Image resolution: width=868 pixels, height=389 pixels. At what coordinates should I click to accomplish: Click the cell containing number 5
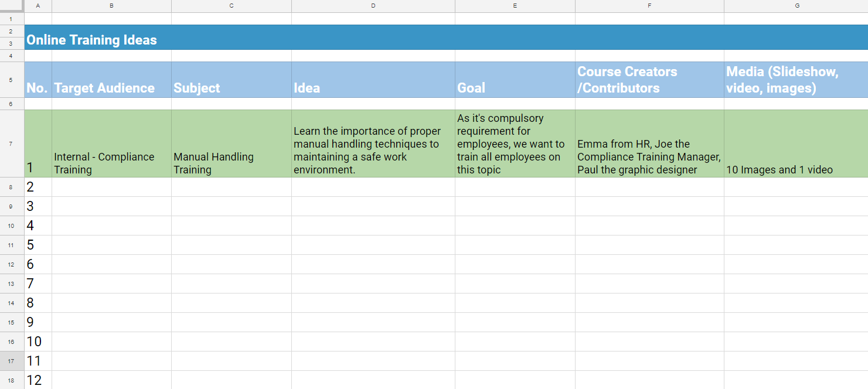click(x=38, y=245)
